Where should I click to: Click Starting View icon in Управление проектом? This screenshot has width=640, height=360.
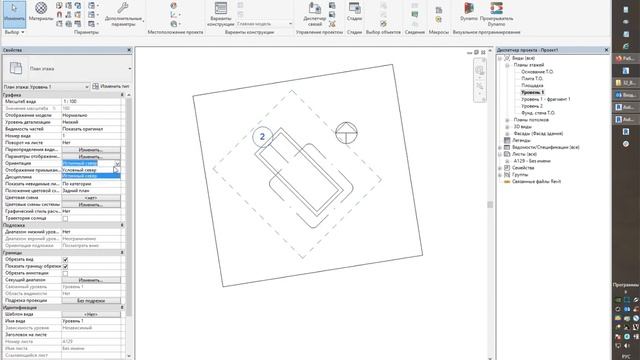332,24
